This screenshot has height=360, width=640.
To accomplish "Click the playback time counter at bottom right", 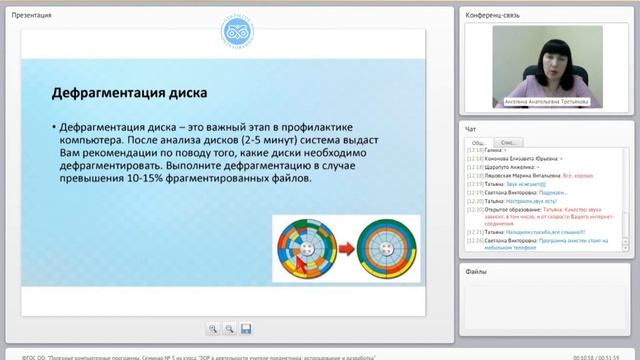I will pos(596,358).
